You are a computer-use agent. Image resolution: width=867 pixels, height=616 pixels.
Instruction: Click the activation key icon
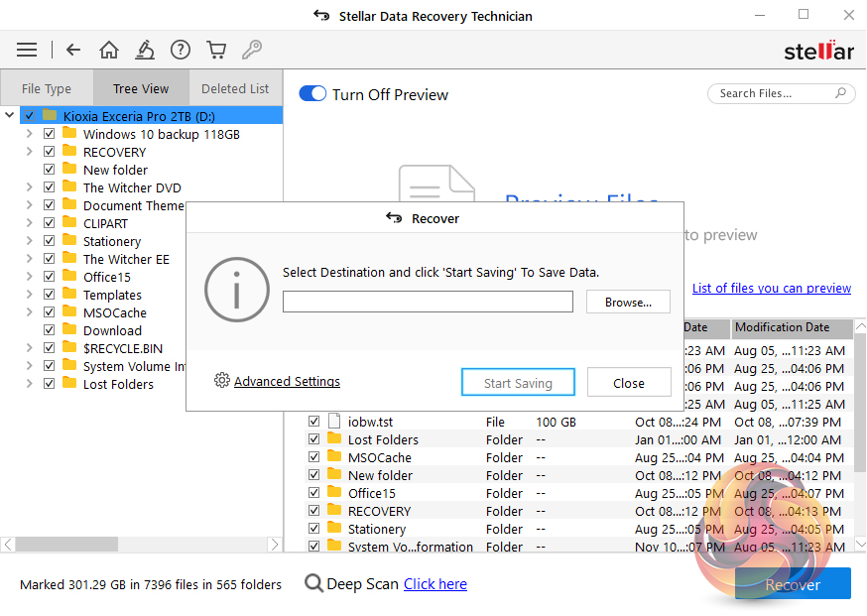[252, 50]
